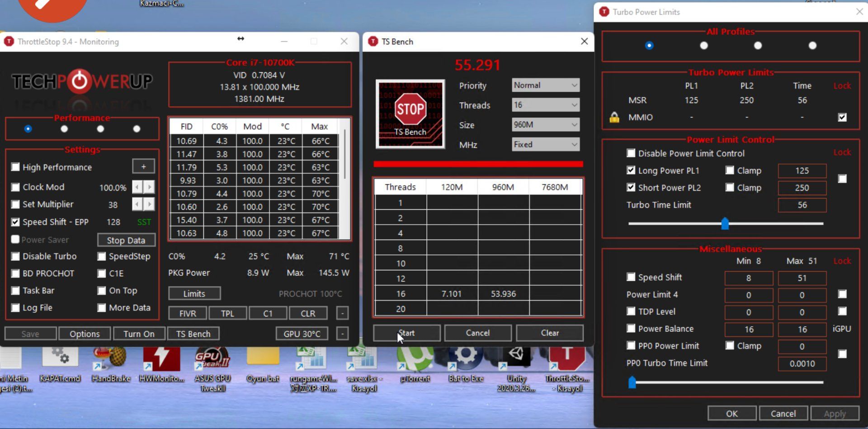Increase Clock Mod with right arrow

click(149, 187)
